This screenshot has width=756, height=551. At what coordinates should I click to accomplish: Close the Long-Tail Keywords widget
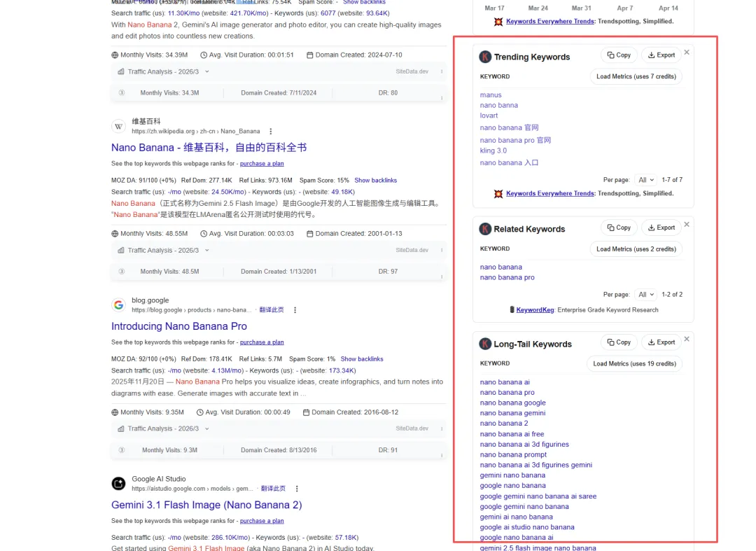(687, 340)
